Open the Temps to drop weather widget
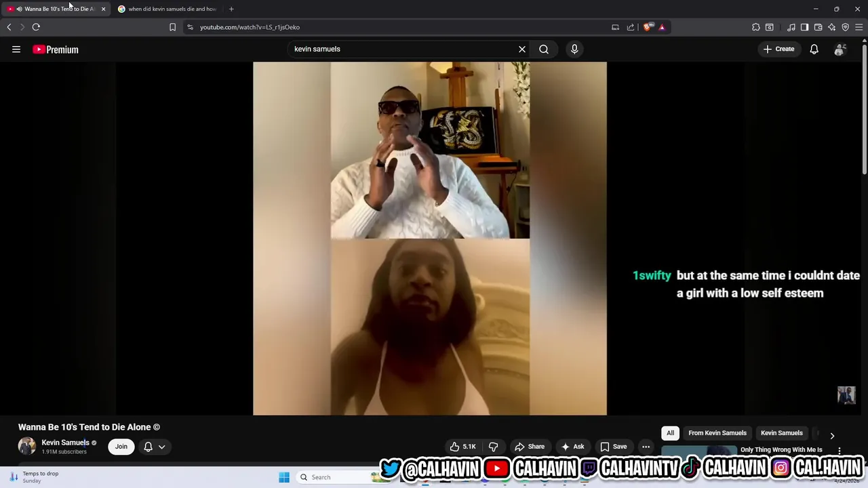 click(x=34, y=477)
